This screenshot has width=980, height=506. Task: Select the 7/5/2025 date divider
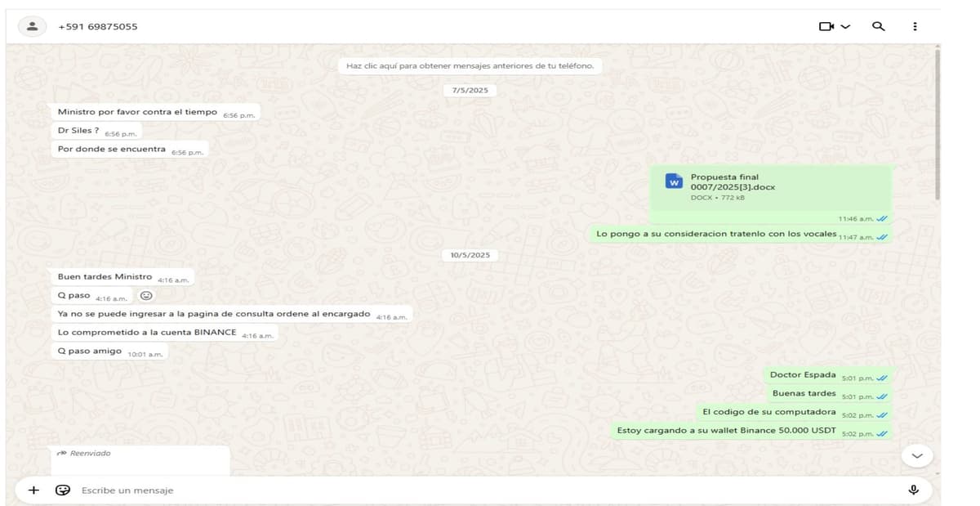tap(470, 90)
